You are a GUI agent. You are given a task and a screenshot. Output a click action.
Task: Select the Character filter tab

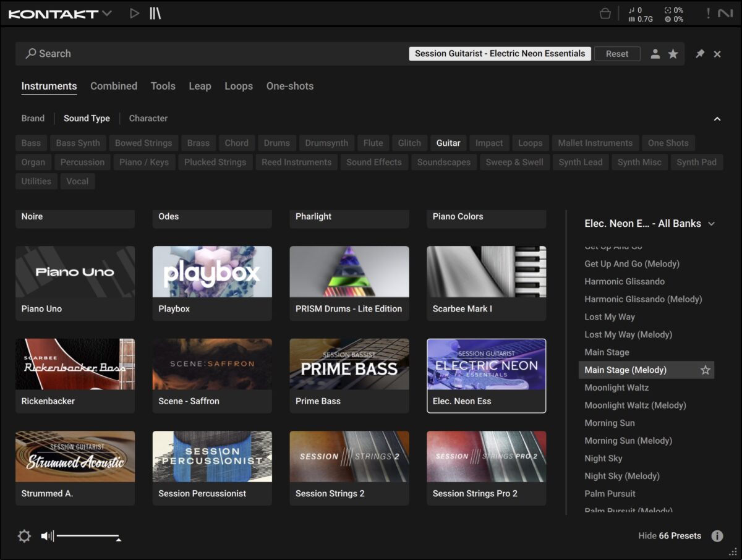coord(148,119)
